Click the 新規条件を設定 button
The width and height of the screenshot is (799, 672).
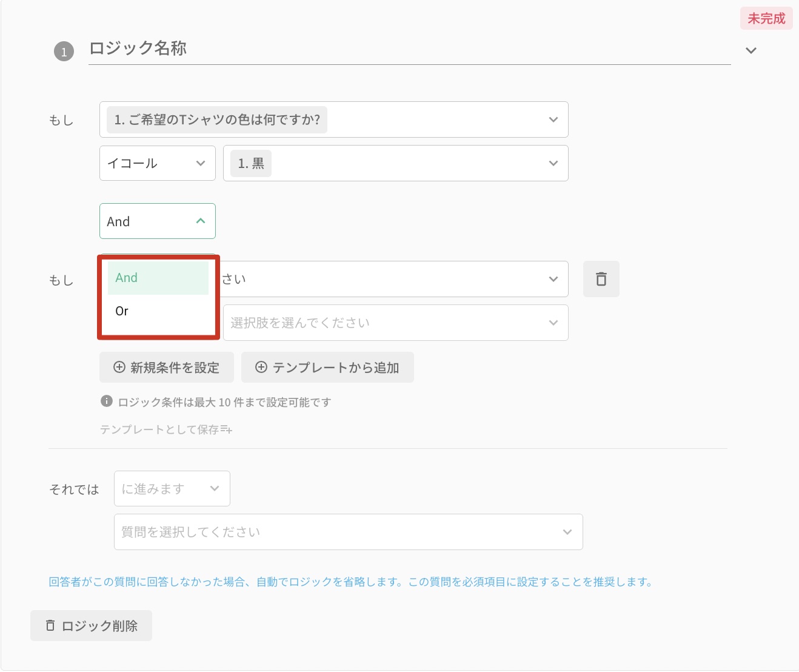(166, 368)
